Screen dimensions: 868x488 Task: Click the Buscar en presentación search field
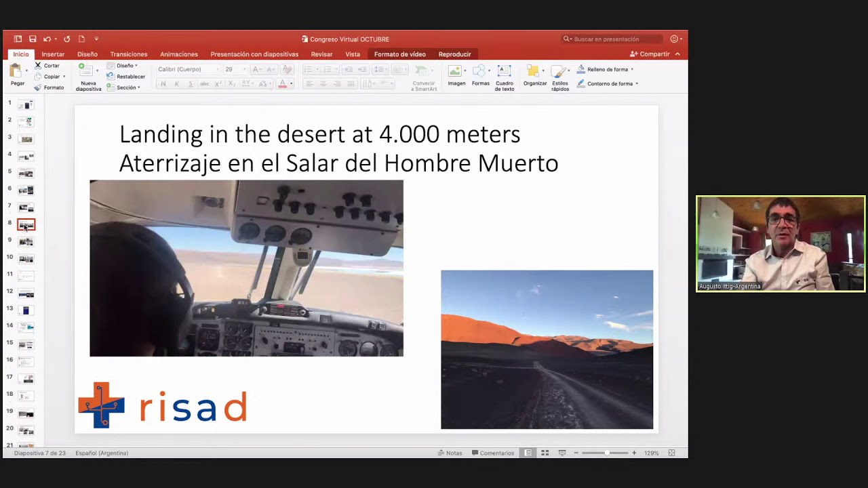click(612, 39)
